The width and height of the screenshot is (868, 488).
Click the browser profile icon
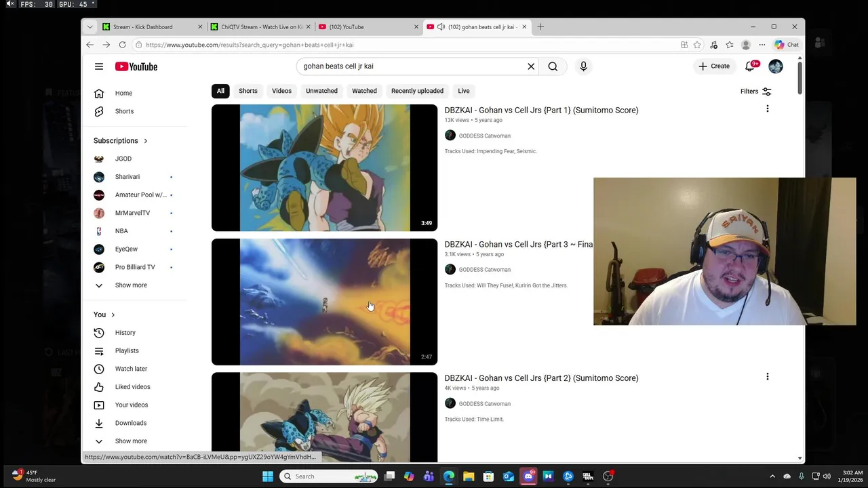pos(746,45)
